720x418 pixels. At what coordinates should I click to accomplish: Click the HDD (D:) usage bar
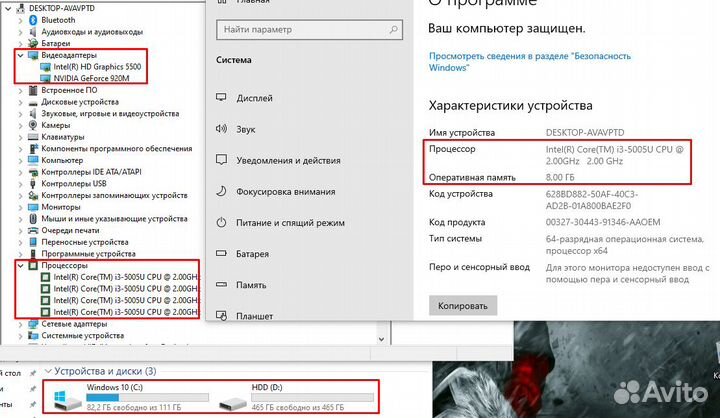(312, 397)
